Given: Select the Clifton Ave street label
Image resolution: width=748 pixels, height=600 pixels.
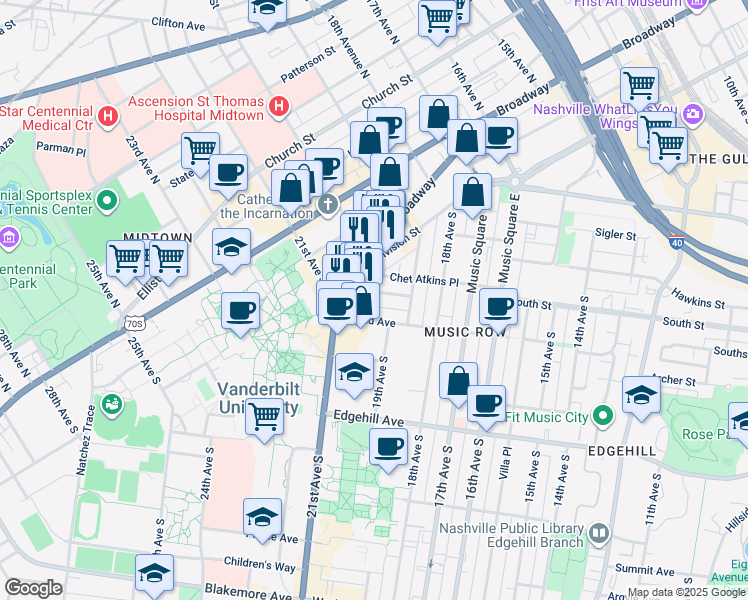Looking at the screenshot, I should click(178, 23).
